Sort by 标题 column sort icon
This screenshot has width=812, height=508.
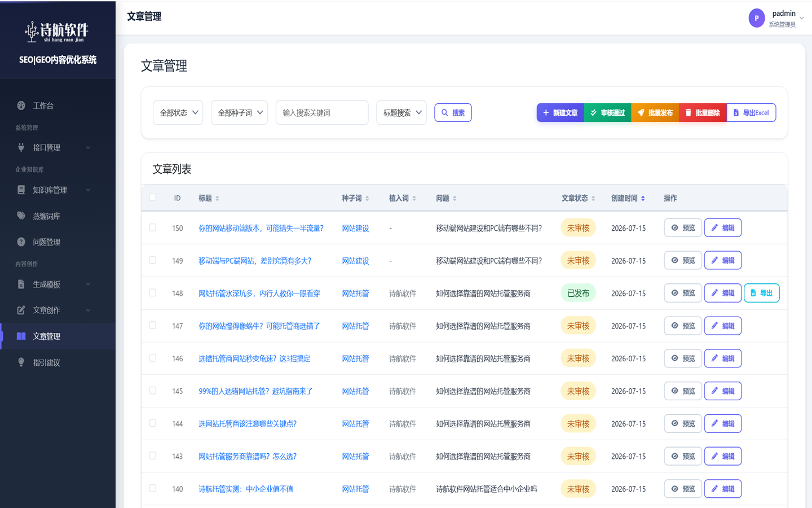[217, 199]
